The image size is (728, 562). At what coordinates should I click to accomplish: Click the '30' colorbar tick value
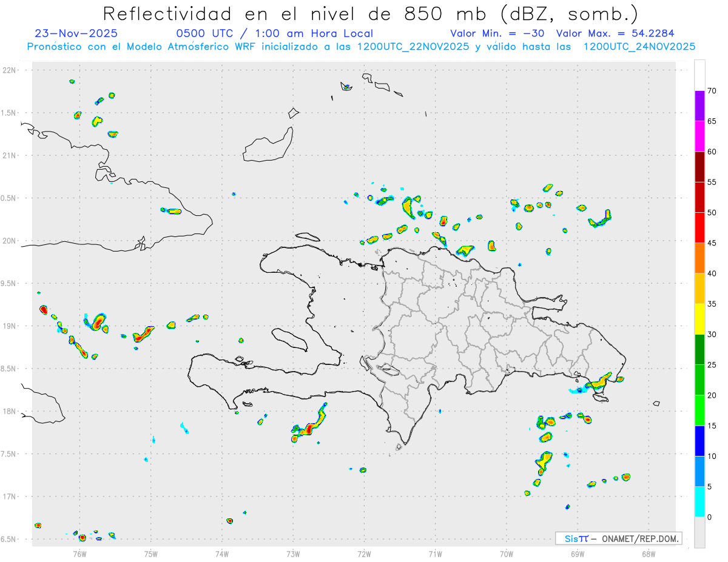713,335
